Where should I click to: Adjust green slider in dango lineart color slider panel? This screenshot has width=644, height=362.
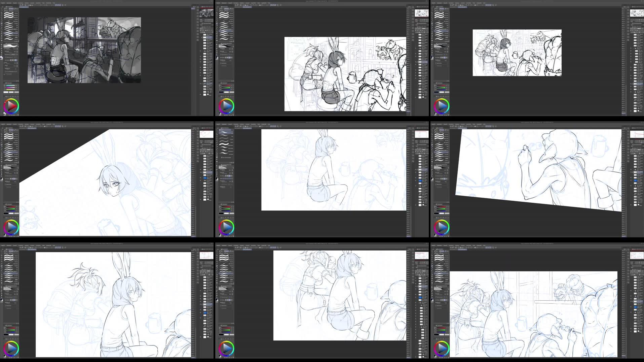point(441,330)
